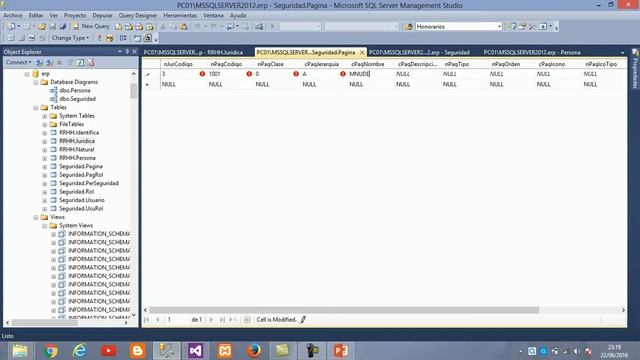The image size is (640, 360).
Task: Click the Object Explorer activity summary icon
Action: (x=91, y=62)
